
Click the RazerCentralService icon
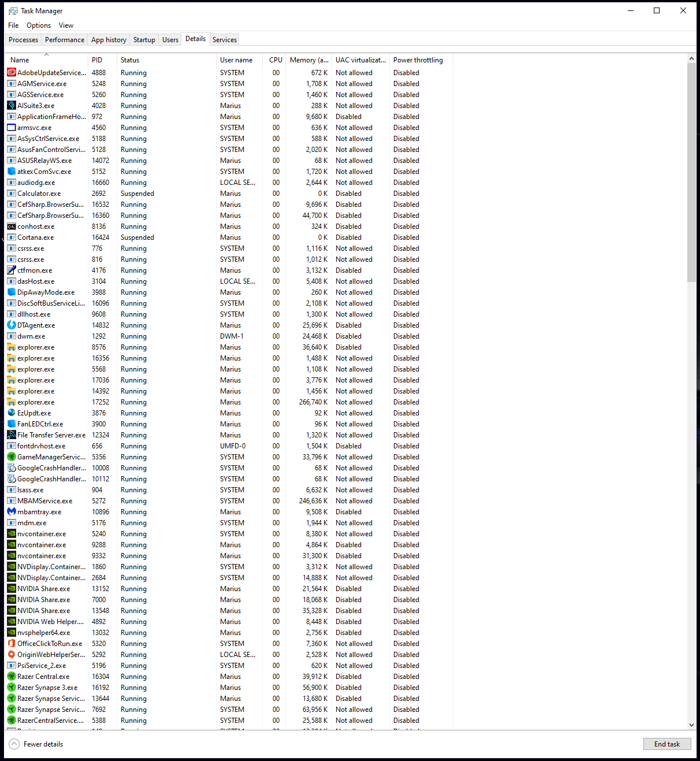pyautogui.click(x=12, y=721)
